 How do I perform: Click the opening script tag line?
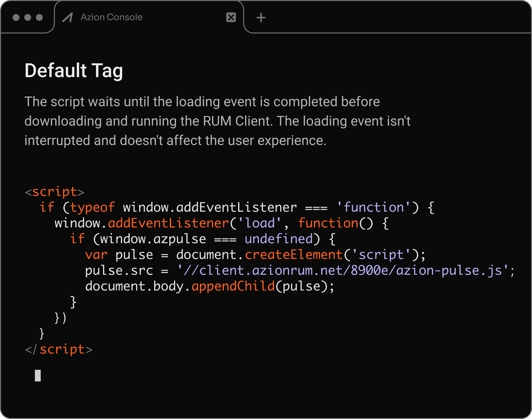(x=55, y=192)
